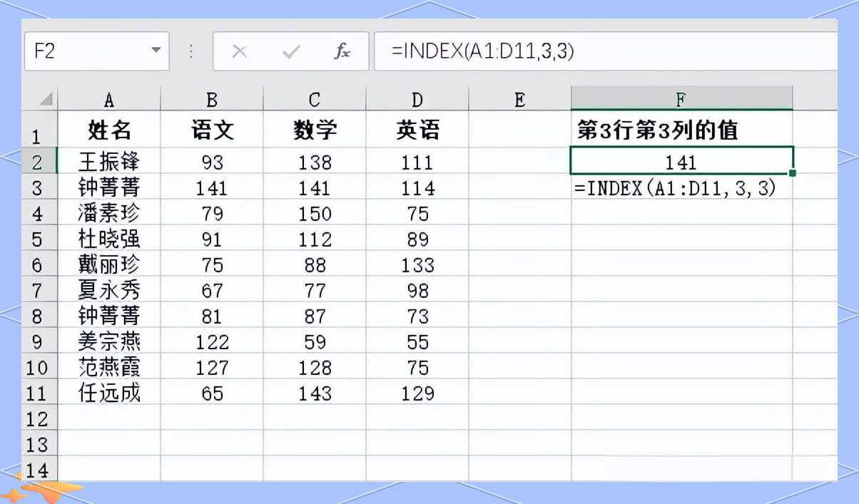Image resolution: width=859 pixels, height=504 pixels.
Task: Select column A header
Action: click(x=109, y=99)
